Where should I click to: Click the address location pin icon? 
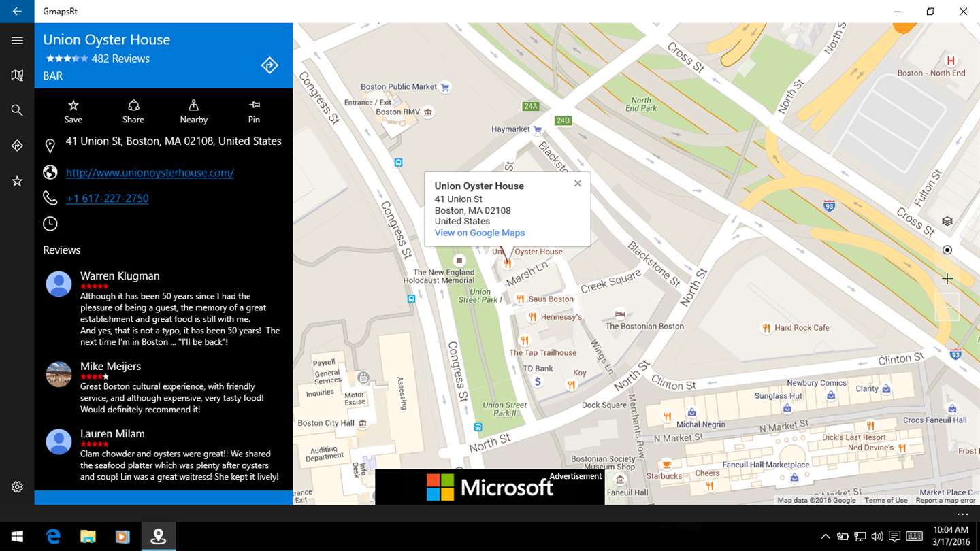pos(50,146)
